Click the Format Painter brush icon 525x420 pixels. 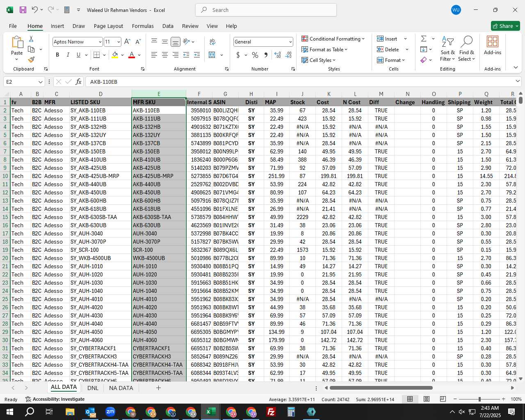point(31,59)
